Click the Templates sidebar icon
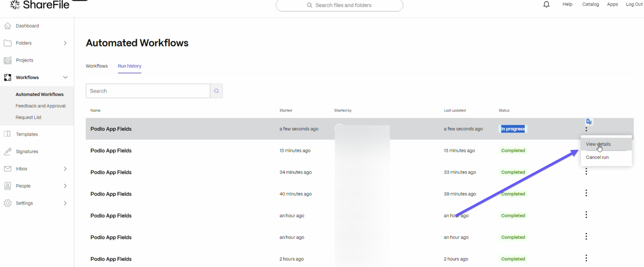 (7, 134)
